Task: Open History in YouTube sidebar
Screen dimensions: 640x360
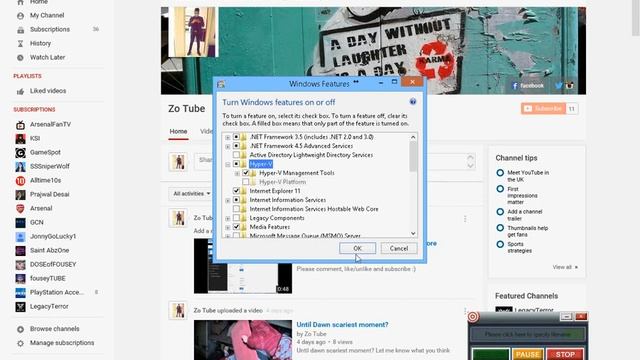Action: coord(40,43)
